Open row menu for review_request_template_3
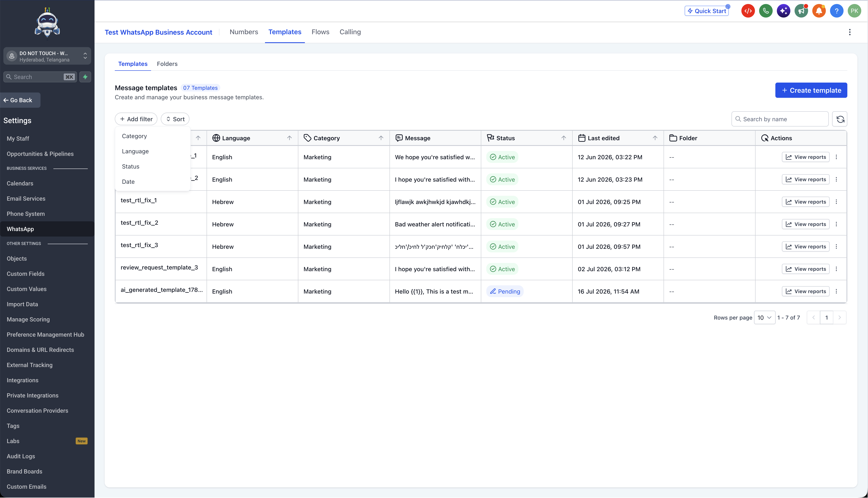 pos(836,269)
